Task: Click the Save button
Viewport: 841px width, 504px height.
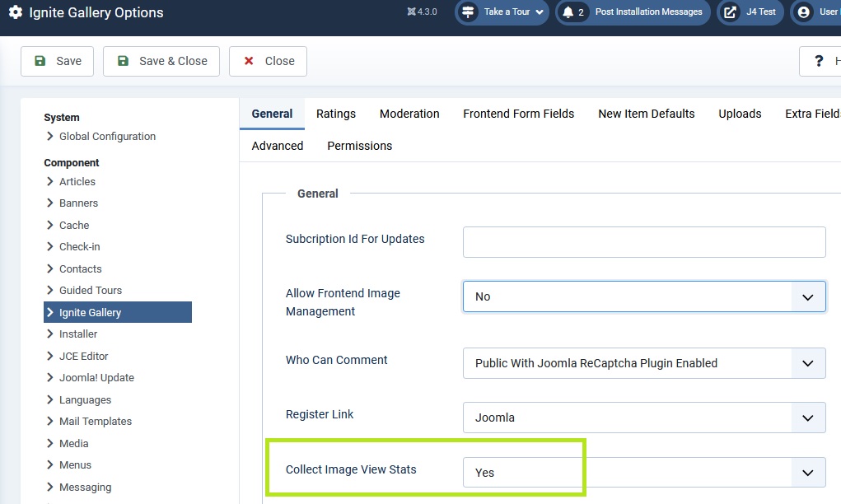Action: 57,61
